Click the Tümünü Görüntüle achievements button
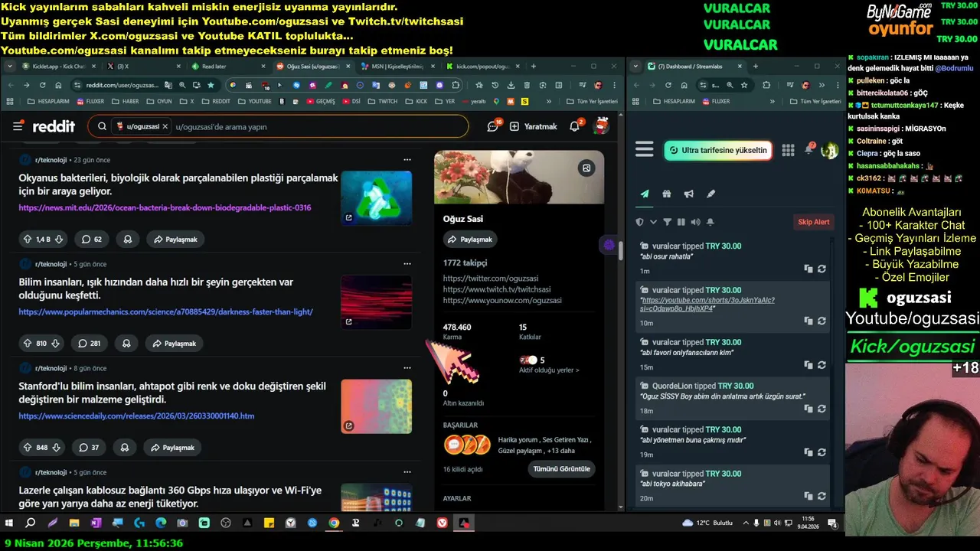 point(561,469)
